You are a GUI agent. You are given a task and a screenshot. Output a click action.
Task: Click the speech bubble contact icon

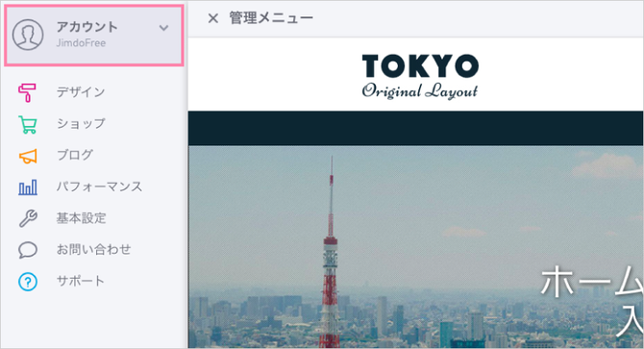pos(28,250)
